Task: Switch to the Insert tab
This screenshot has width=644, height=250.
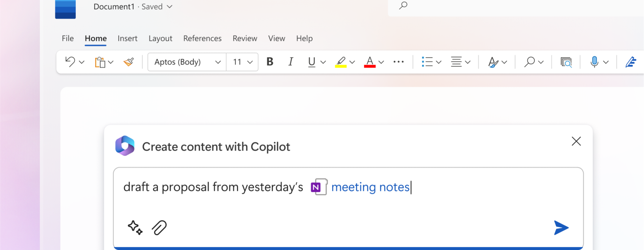Action: click(127, 38)
